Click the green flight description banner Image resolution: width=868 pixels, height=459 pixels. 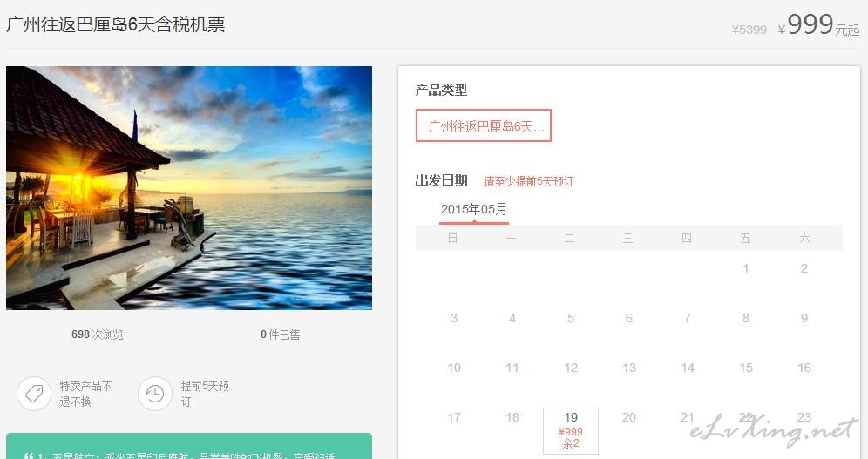pyautogui.click(x=189, y=446)
